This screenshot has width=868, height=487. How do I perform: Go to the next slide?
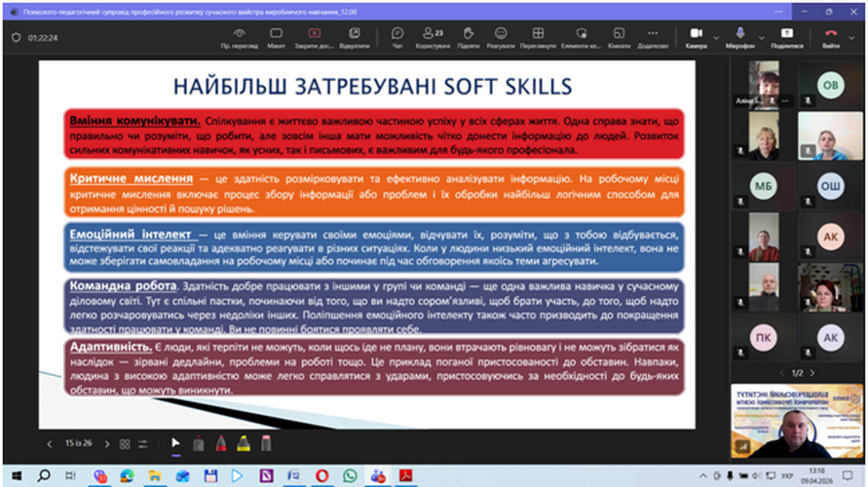point(105,444)
